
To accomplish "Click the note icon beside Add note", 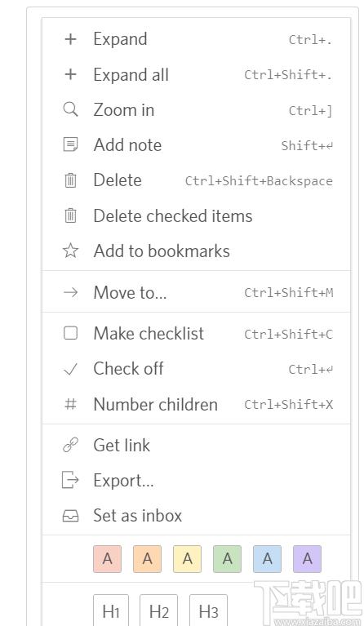I will 70,144.
